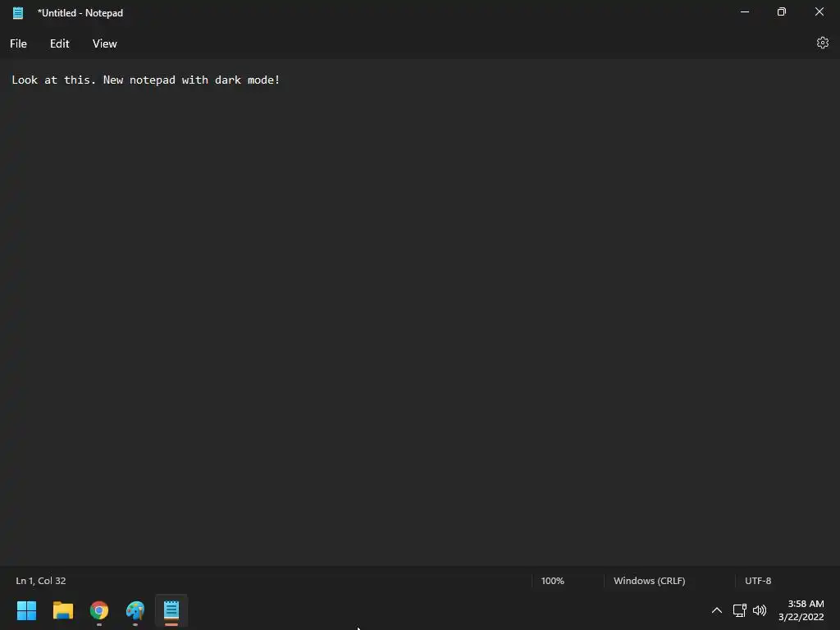Click the 'Ln 1, Col 32' status entry
Image resolution: width=840 pixels, height=630 pixels.
[x=41, y=581]
